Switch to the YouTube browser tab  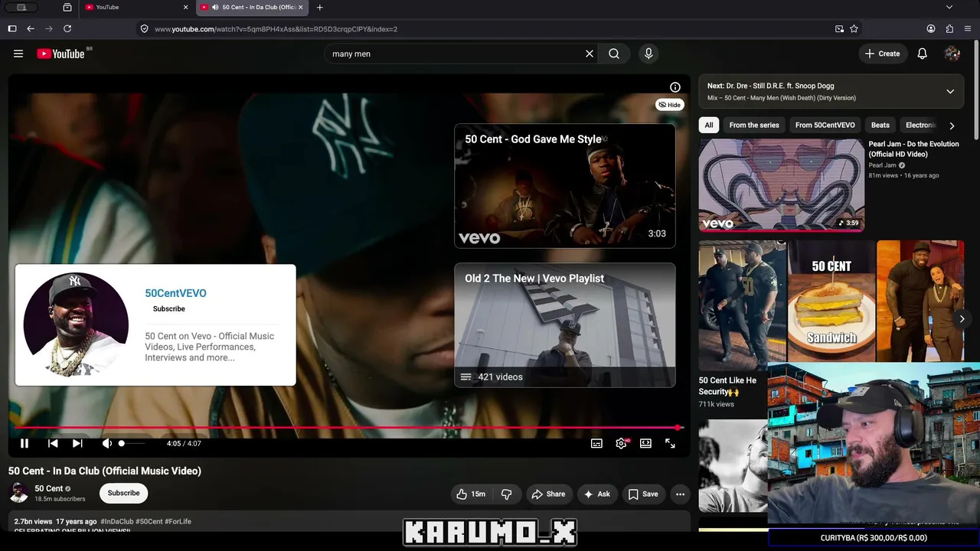click(x=136, y=8)
